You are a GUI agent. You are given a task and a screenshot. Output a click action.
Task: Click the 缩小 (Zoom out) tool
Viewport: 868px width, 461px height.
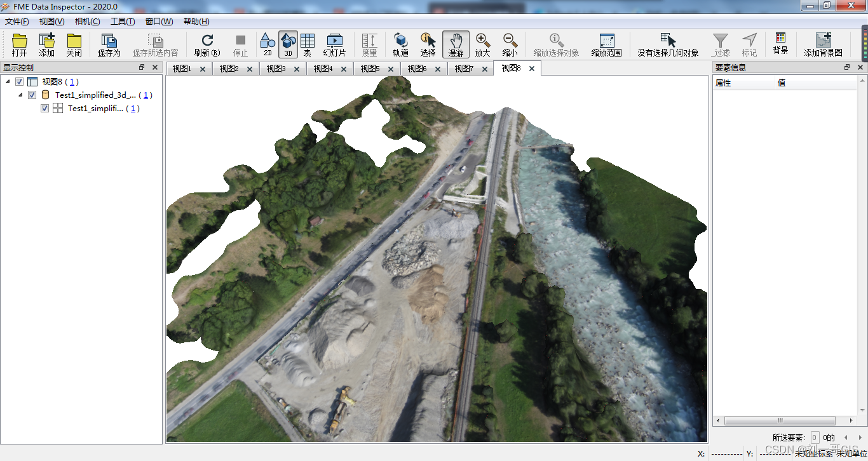click(510, 45)
